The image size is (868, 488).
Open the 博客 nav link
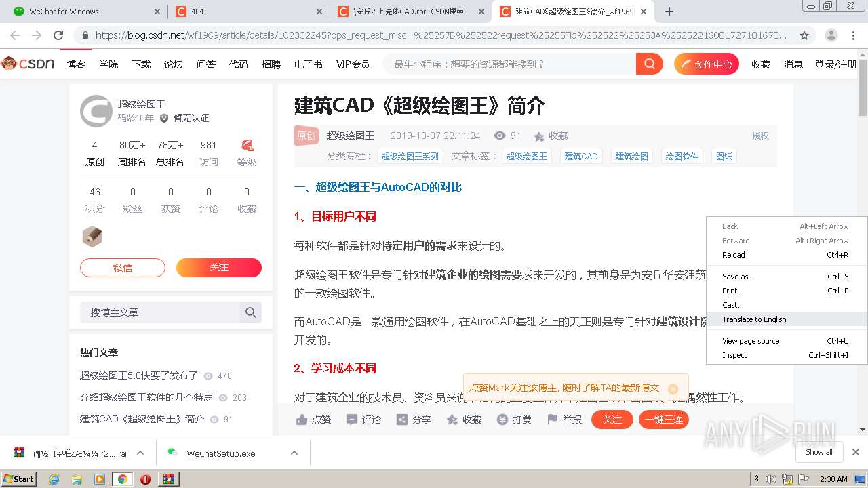(76, 64)
